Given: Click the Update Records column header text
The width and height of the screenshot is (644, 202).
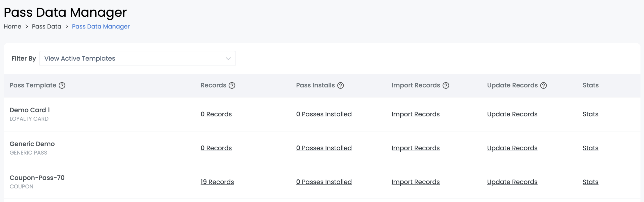Looking at the screenshot, I should 512,85.
